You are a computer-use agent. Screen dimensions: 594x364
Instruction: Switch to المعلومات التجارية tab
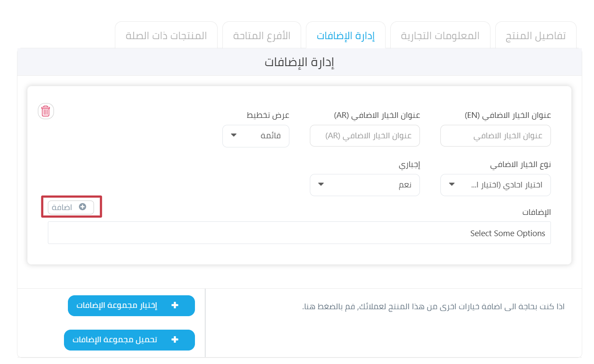(440, 35)
